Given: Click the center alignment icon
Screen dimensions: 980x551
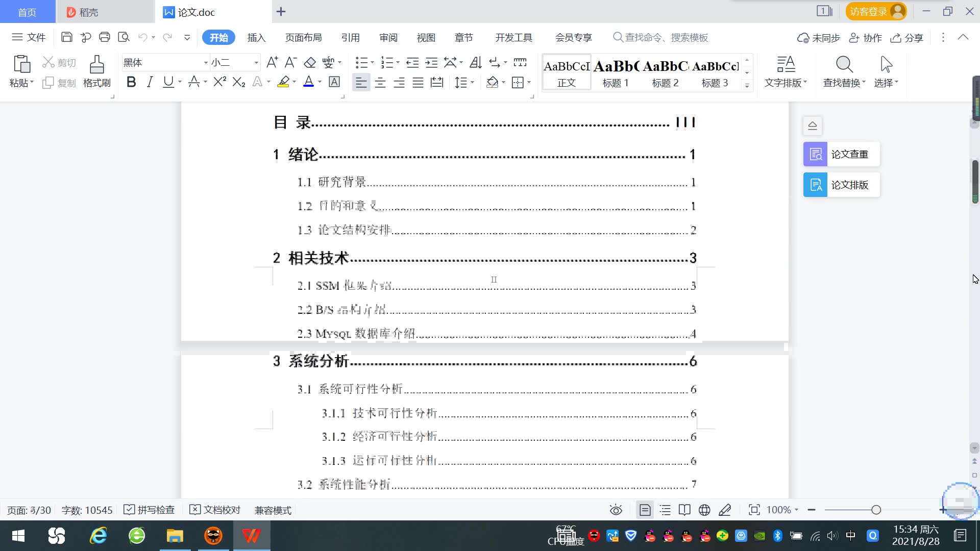Looking at the screenshot, I should click(x=380, y=83).
